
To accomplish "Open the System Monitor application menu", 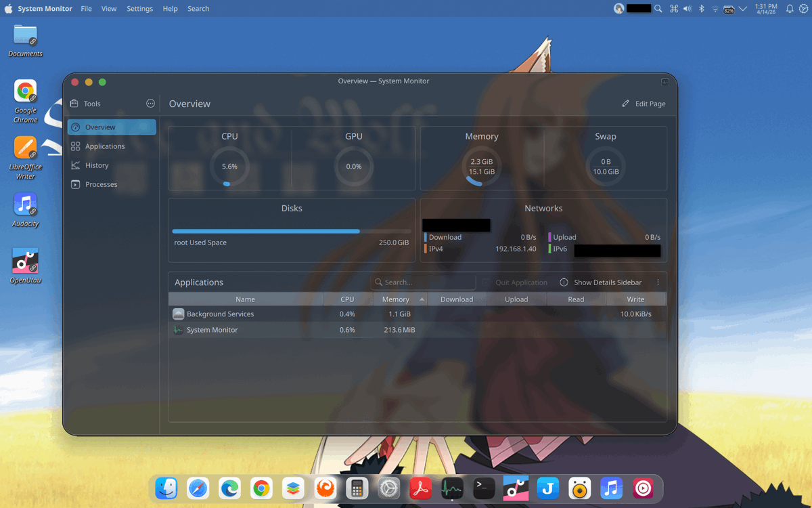I will pos(45,9).
